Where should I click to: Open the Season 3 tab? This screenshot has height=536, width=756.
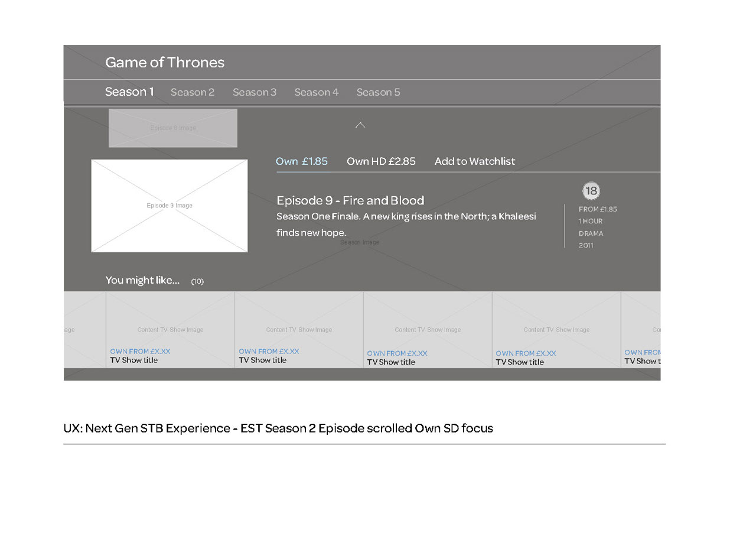(255, 92)
